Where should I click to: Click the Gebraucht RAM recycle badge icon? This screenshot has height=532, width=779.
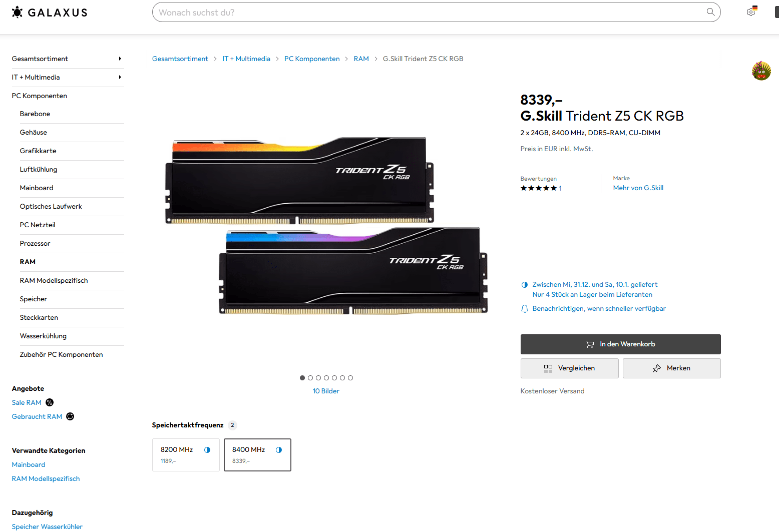[70, 416]
